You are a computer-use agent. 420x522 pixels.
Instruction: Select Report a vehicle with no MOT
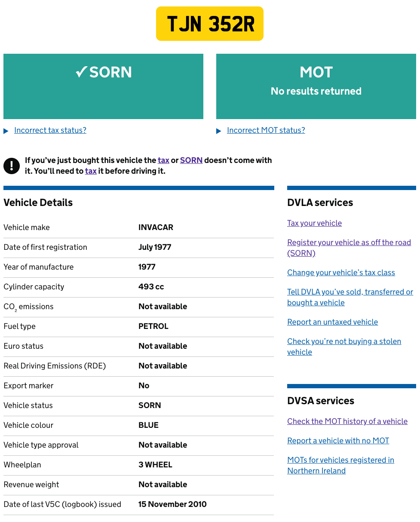click(x=338, y=441)
